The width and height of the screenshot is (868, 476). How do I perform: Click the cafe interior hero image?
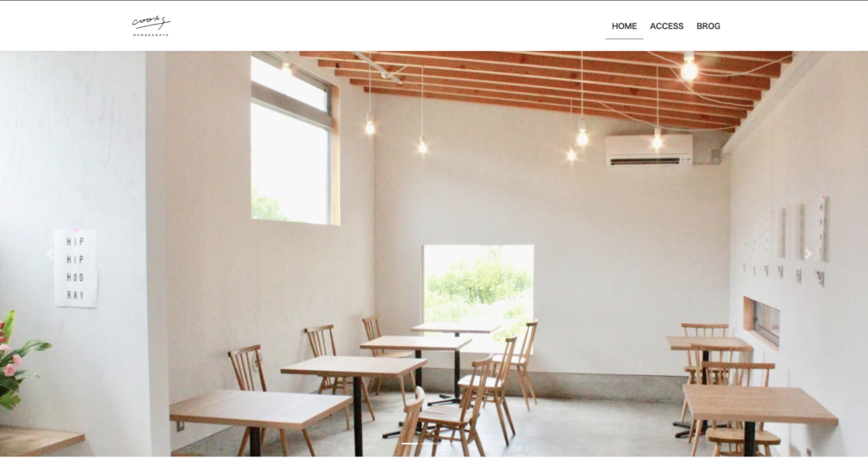click(434, 254)
